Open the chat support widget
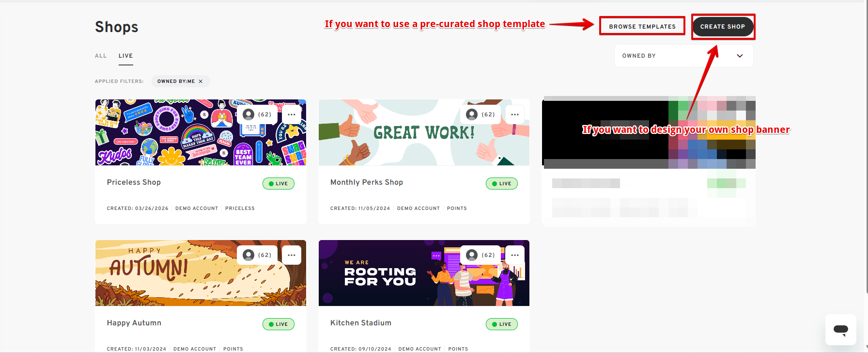This screenshot has height=353, width=868. click(840, 330)
